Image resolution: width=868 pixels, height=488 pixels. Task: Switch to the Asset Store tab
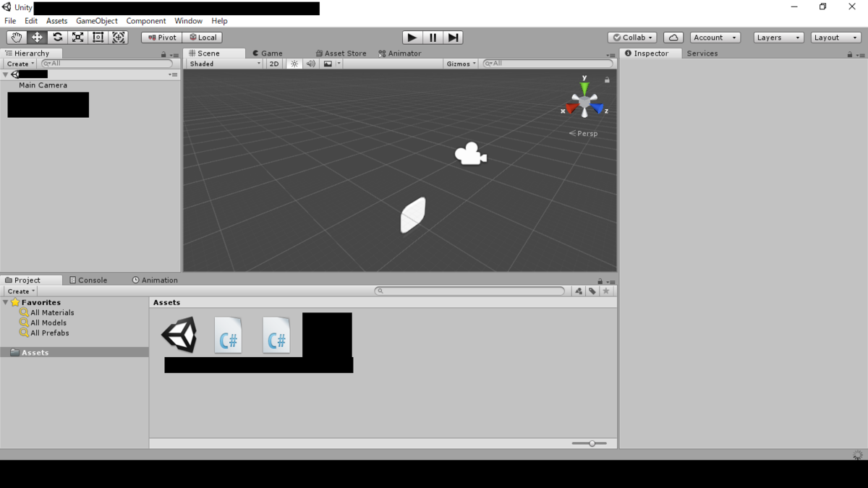[x=341, y=53]
